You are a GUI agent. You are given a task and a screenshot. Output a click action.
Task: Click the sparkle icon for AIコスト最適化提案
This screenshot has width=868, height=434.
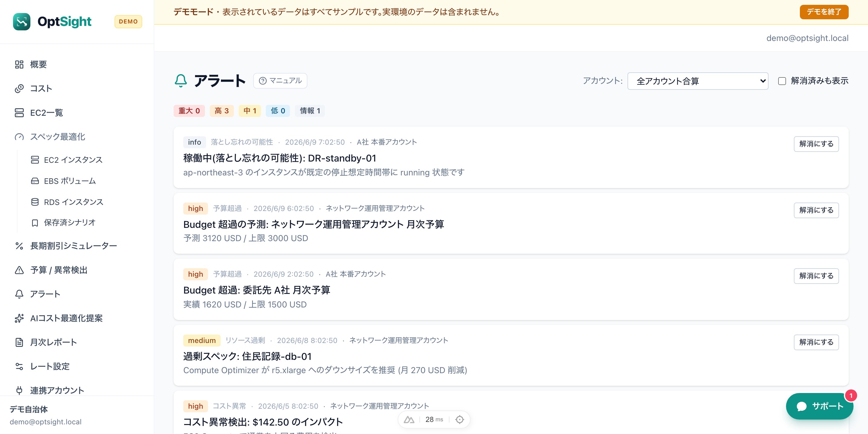pos(19,318)
